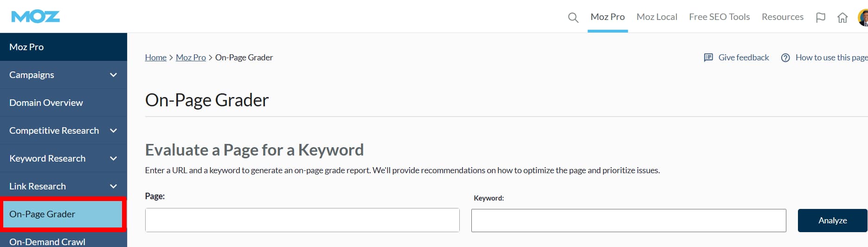Focus the Keyword input field

pyautogui.click(x=628, y=221)
